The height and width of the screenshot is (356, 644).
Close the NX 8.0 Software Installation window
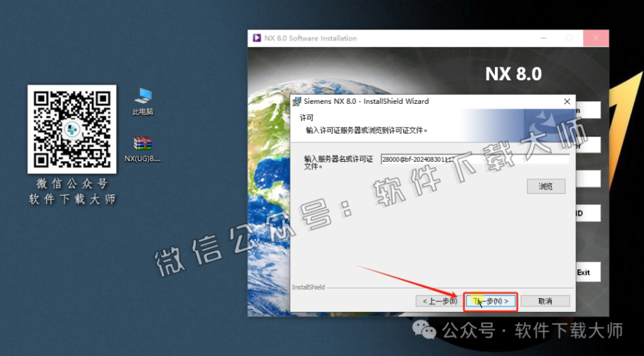(x=596, y=38)
